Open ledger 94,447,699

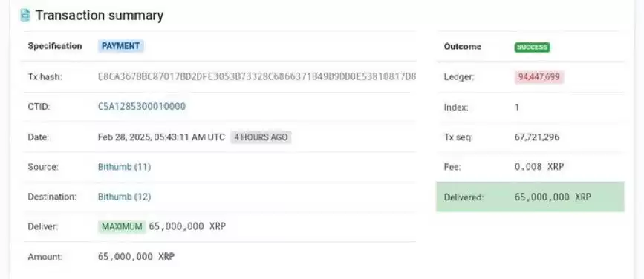[539, 76]
